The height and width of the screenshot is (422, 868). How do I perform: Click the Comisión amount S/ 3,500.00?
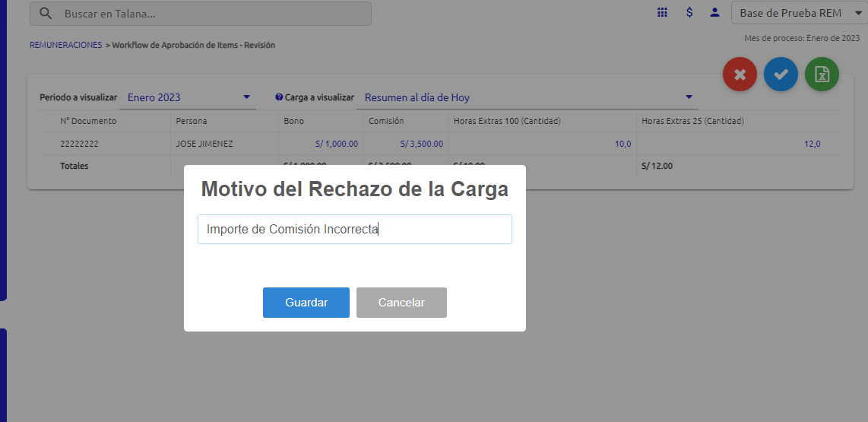(421, 144)
